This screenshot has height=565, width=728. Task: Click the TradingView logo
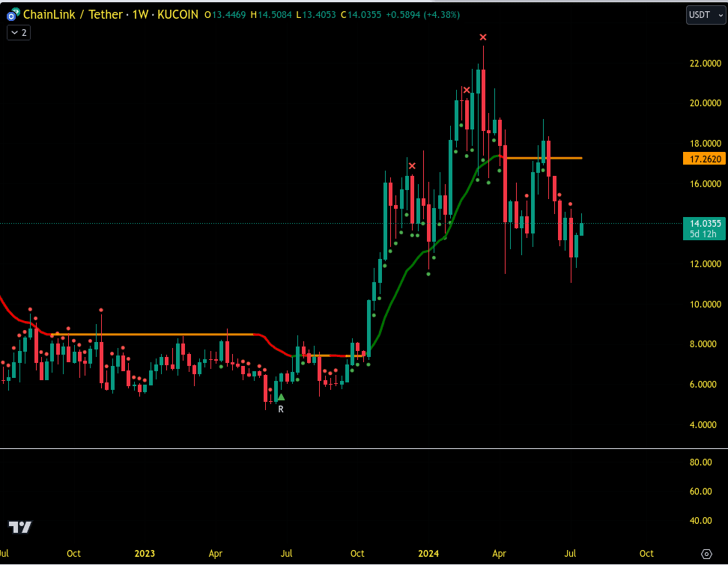(20, 527)
